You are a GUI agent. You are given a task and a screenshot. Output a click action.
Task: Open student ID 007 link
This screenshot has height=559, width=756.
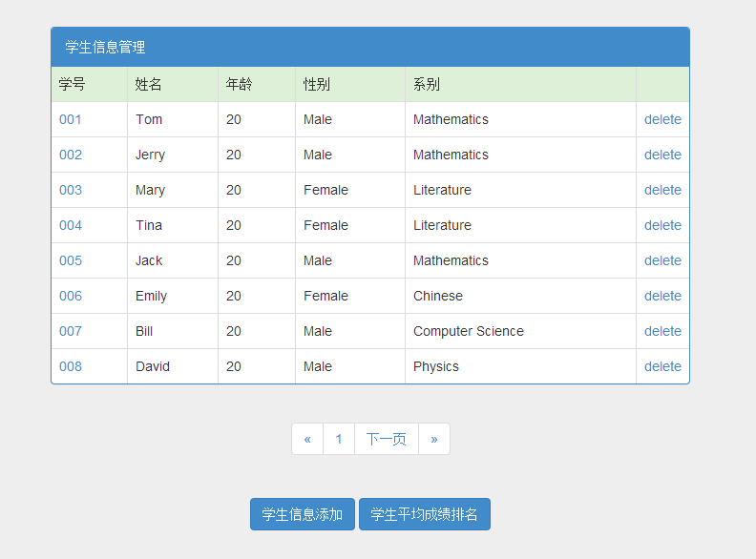[71, 331]
